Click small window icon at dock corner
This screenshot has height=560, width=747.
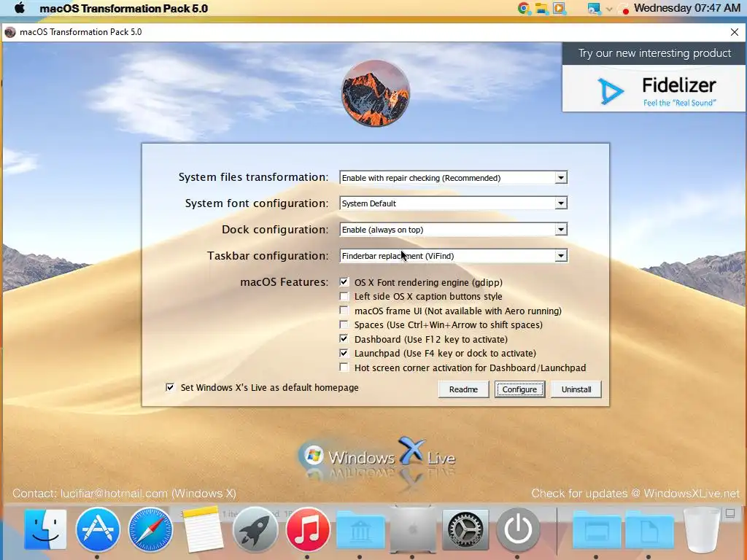[x=729, y=513]
